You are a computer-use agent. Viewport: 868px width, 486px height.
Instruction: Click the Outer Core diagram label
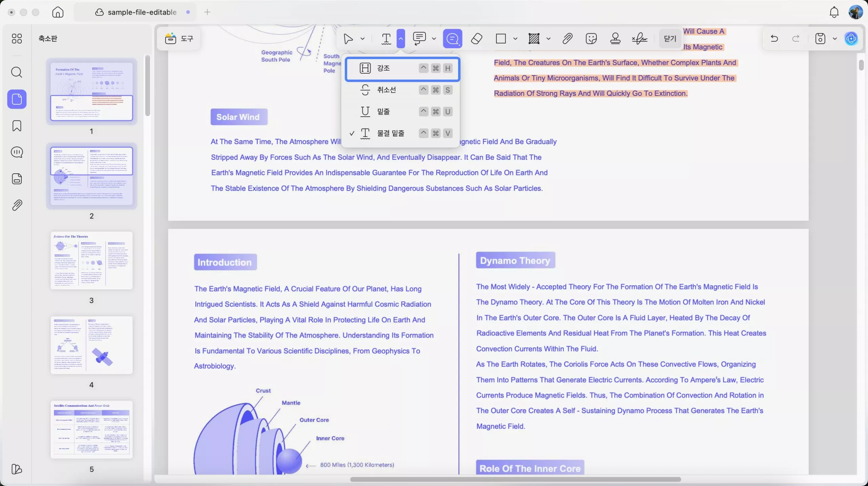click(314, 420)
